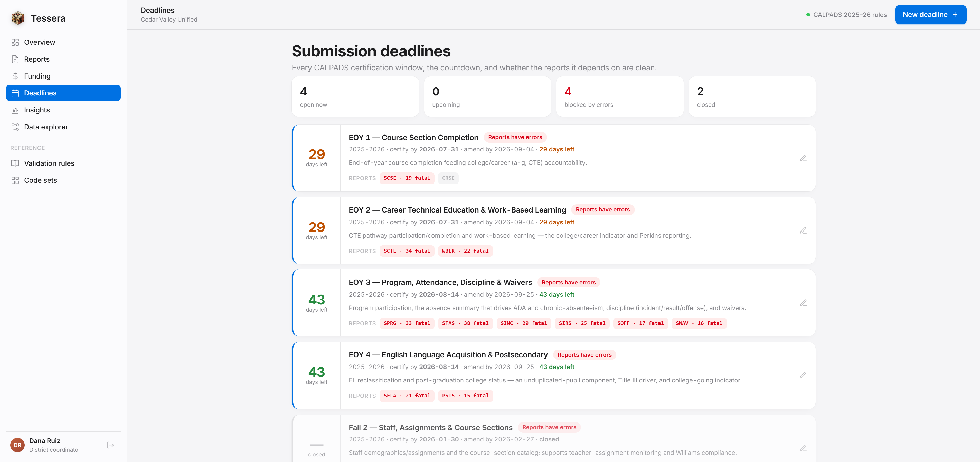The width and height of the screenshot is (980, 462).
Task: Edit the EOY 3 deadline with the pencil icon
Action: (x=803, y=303)
